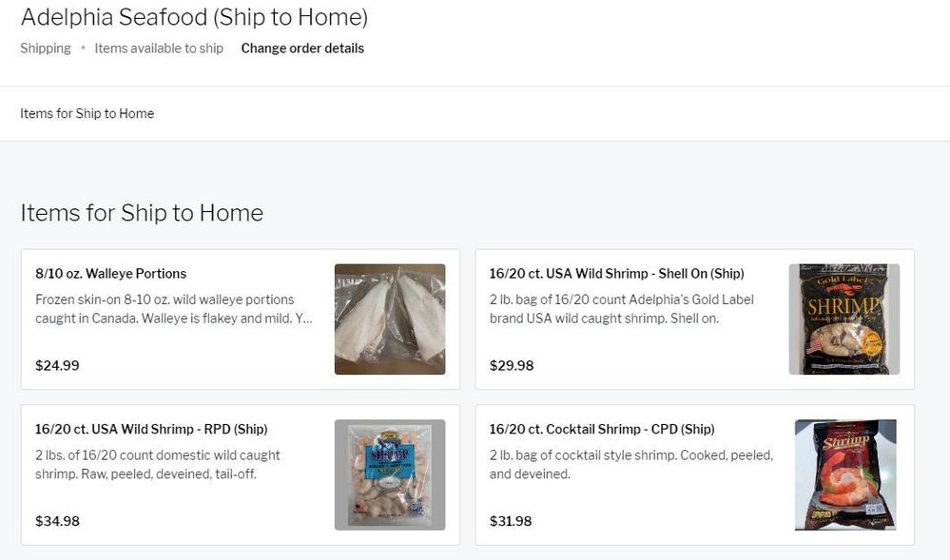950x560 pixels.
Task: View the Cocktail Shrimp package image
Action: 844,474
